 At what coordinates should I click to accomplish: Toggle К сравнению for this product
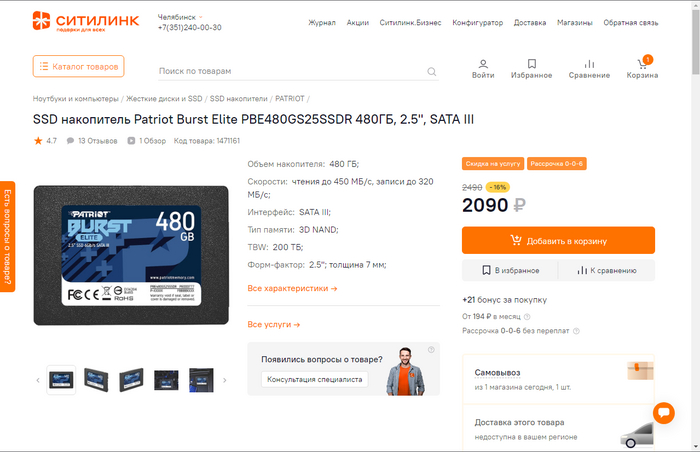(607, 270)
